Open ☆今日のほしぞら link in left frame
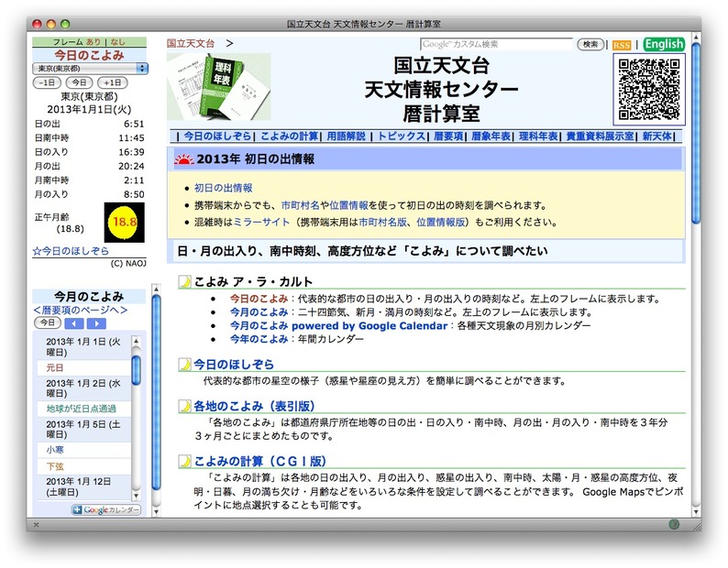 71,251
